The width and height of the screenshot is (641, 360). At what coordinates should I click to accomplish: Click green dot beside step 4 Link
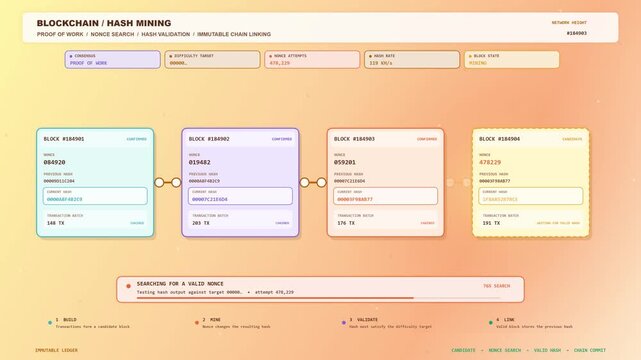491,323
